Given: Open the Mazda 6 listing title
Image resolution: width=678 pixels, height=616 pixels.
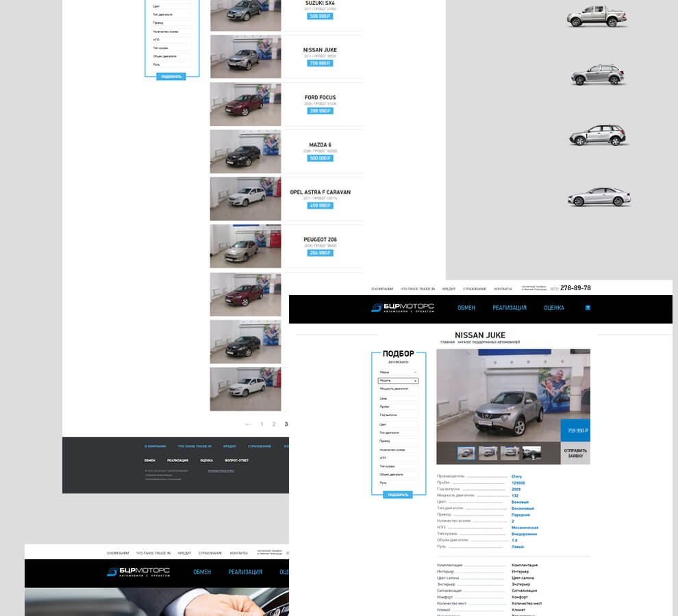Looking at the screenshot, I should point(320,145).
